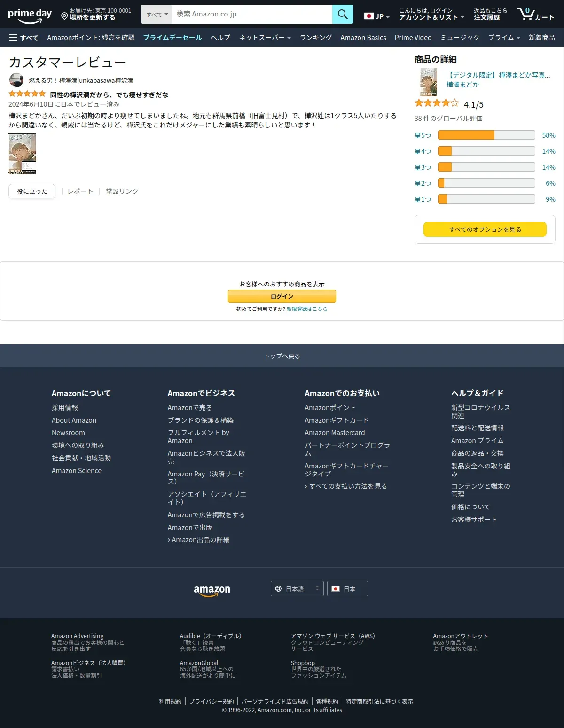Click the search input field
The width and height of the screenshot is (564, 728).
pos(252,14)
